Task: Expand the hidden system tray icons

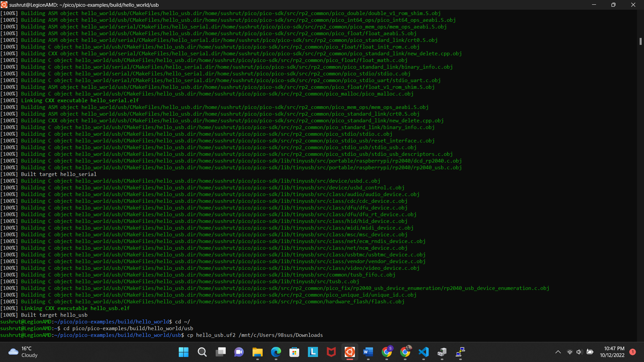Action: coord(558,352)
